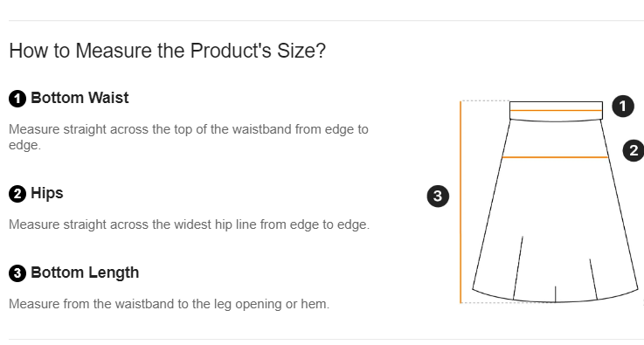The width and height of the screenshot is (644, 345).
Task: Select the number 2 marker on skirt diagram
Action: coord(634,150)
